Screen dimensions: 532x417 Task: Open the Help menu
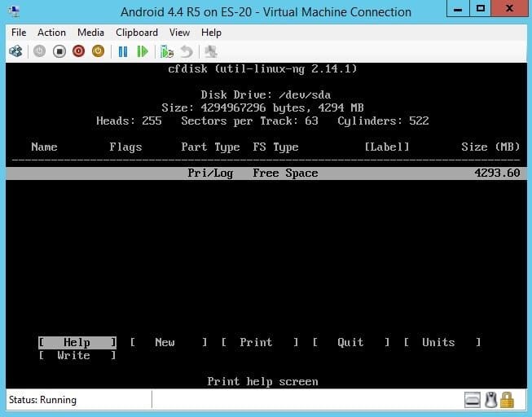[x=211, y=33]
